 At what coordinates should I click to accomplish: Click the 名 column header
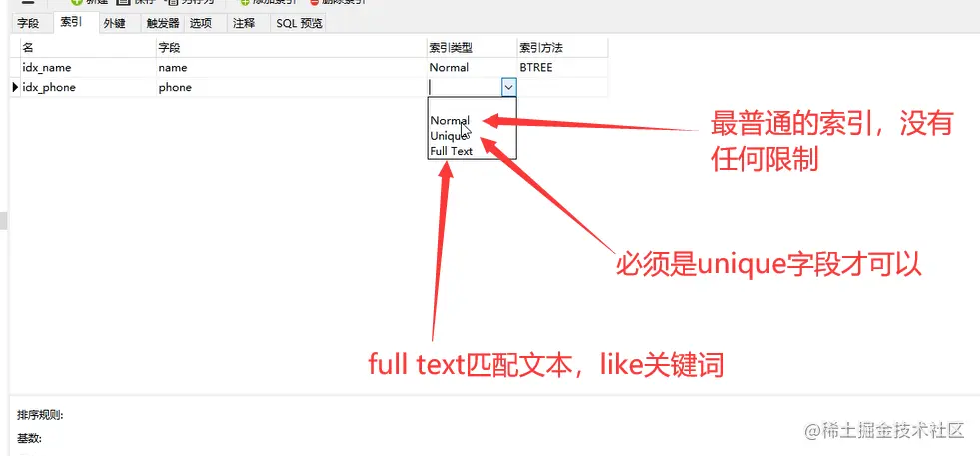[x=88, y=48]
